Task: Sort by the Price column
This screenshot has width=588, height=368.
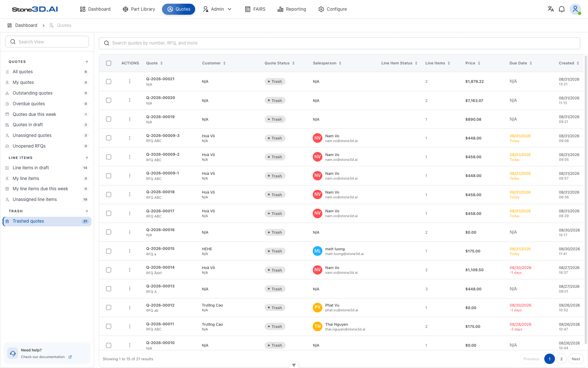Action: (x=473, y=63)
